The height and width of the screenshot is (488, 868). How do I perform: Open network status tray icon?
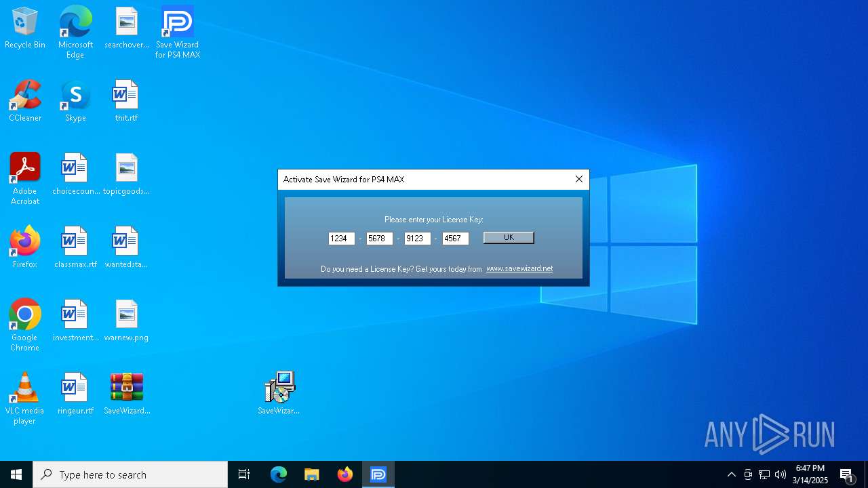pos(764,474)
